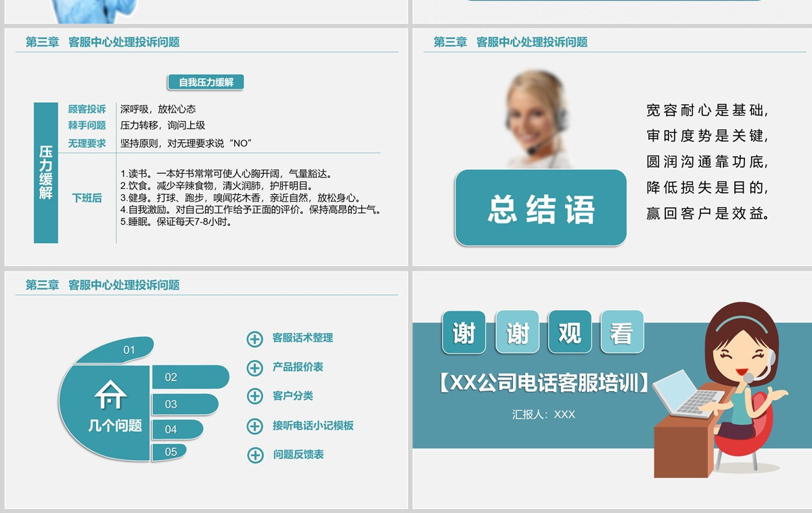
Task: Click the 客户分类 label
Action: [x=292, y=396]
